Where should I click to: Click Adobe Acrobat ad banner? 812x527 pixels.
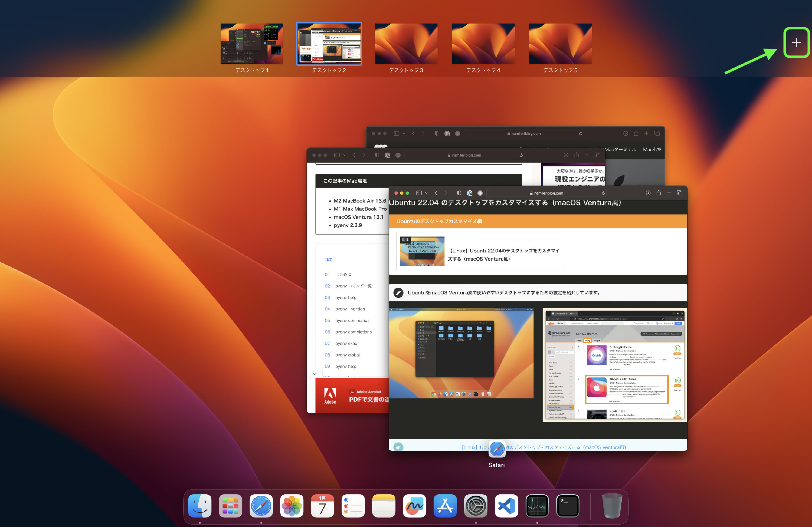pyautogui.click(x=352, y=396)
